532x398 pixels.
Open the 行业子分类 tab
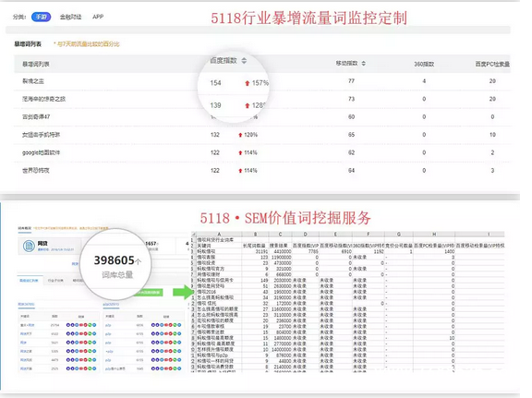55,281
